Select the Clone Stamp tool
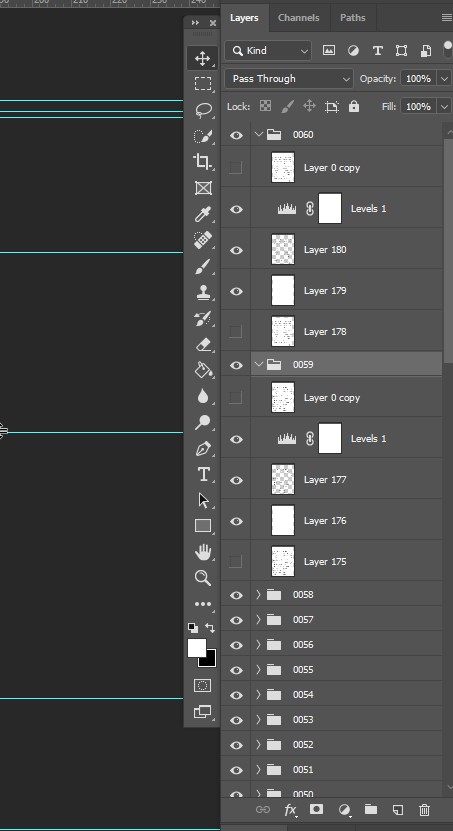This screenshot has height=831, width=453. (203, 292)
